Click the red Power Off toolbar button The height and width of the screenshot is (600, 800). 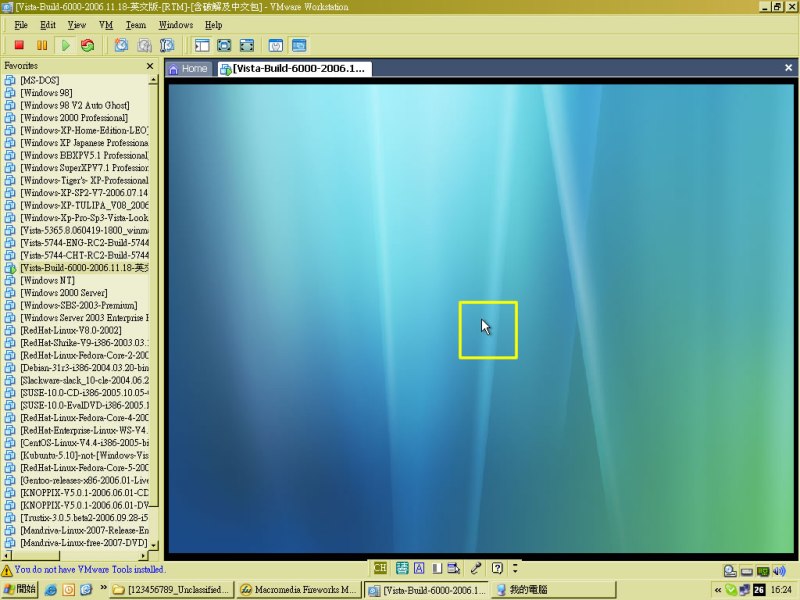(x=19, y=45)
